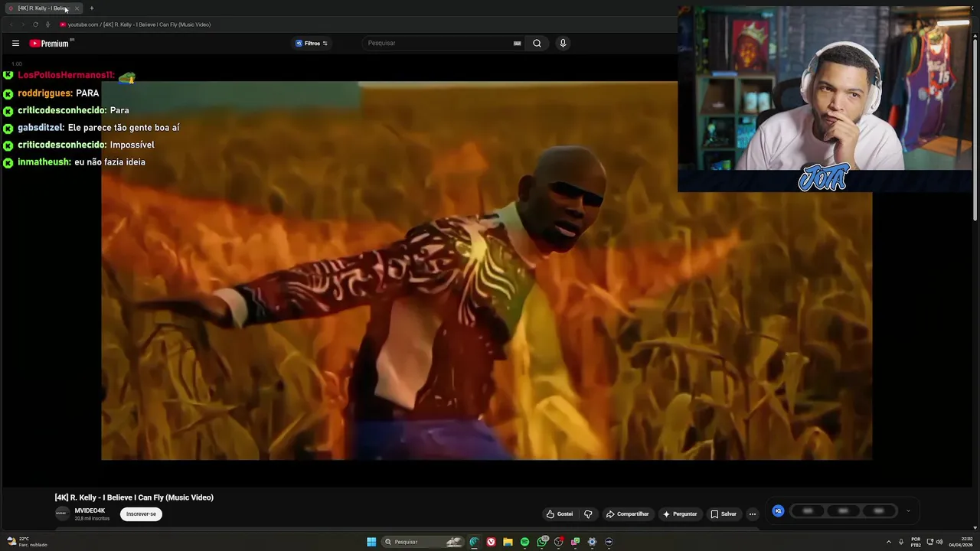
Task: Open the teal browser taskbar icon
Action: [474, 542]
